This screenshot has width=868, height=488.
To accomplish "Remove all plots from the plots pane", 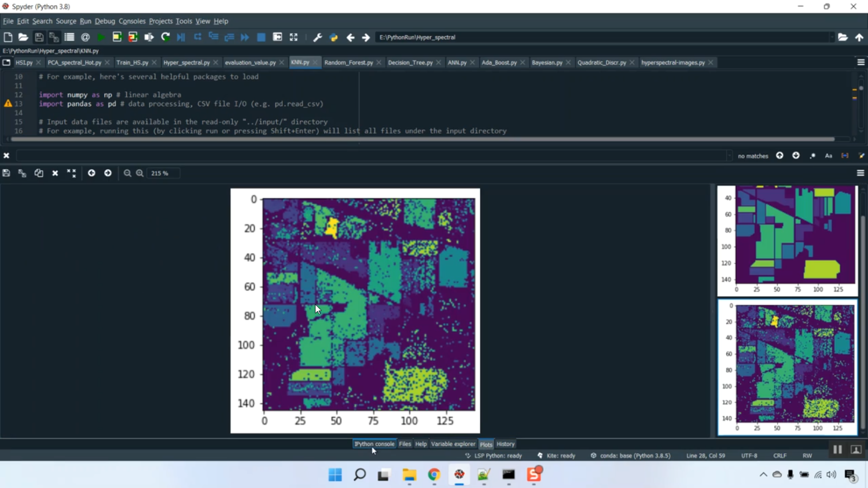I will tap(71, 173).
